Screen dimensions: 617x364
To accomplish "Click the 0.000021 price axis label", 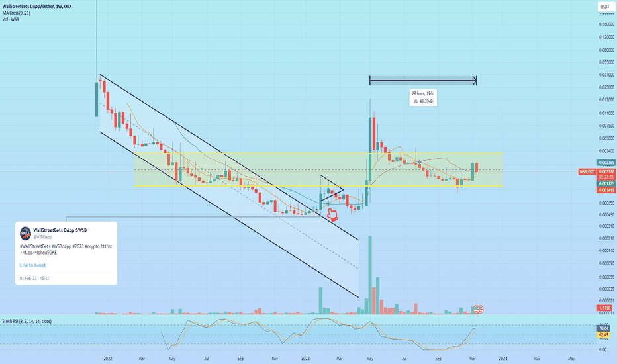I will tap(606, 300).
